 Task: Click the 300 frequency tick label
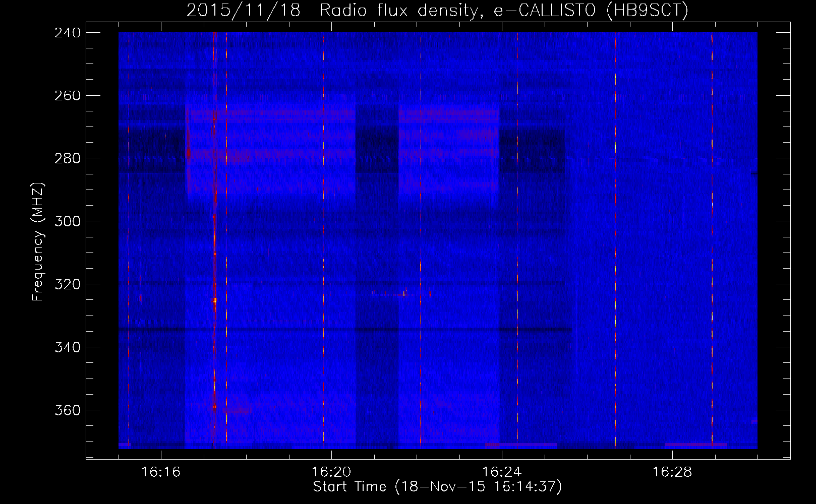coord(67,221)
